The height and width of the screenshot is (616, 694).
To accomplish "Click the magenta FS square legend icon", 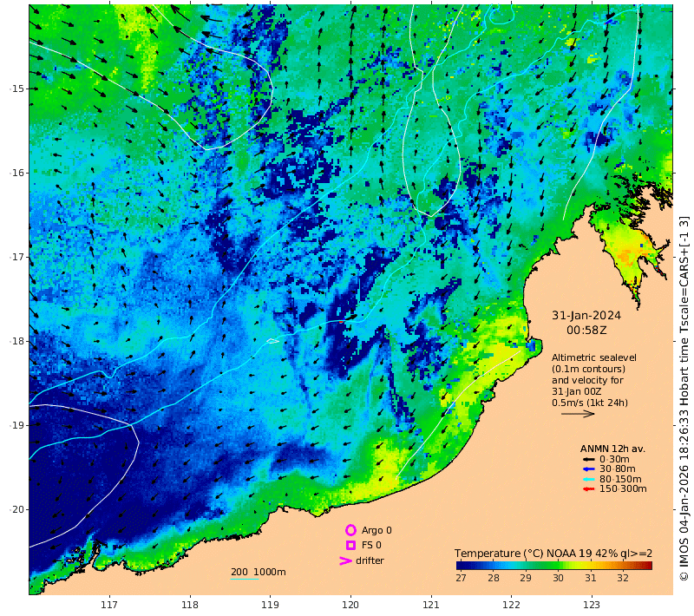I will pos(350,545).
